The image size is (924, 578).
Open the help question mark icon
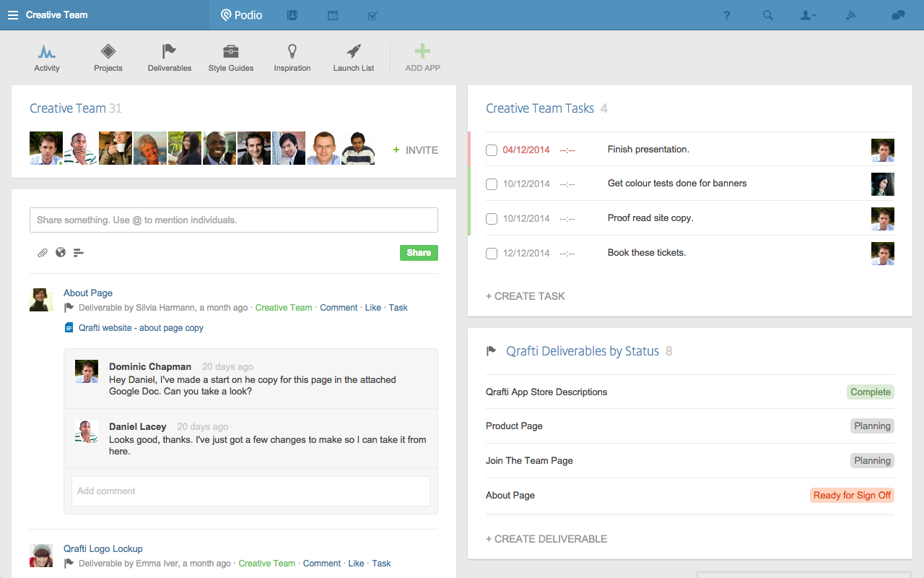click(727, 15)
